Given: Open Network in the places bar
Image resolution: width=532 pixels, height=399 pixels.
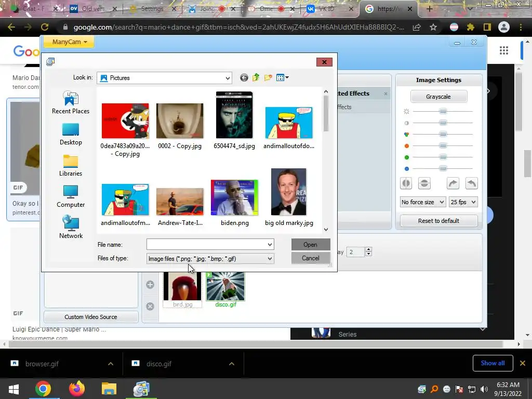Looking at the screenshot, I should pyautogui.click(x=71, y=228).
